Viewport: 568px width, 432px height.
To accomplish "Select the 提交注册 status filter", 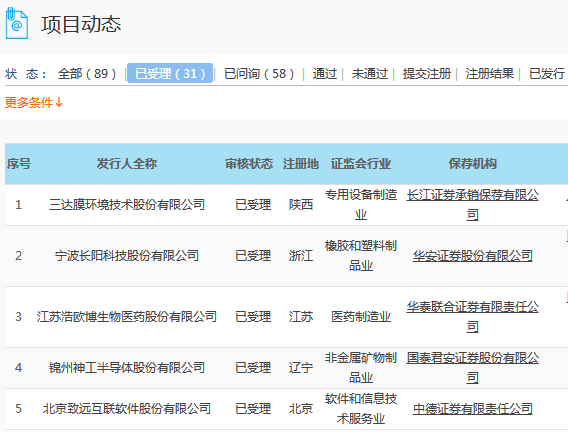I will [427, 74].
